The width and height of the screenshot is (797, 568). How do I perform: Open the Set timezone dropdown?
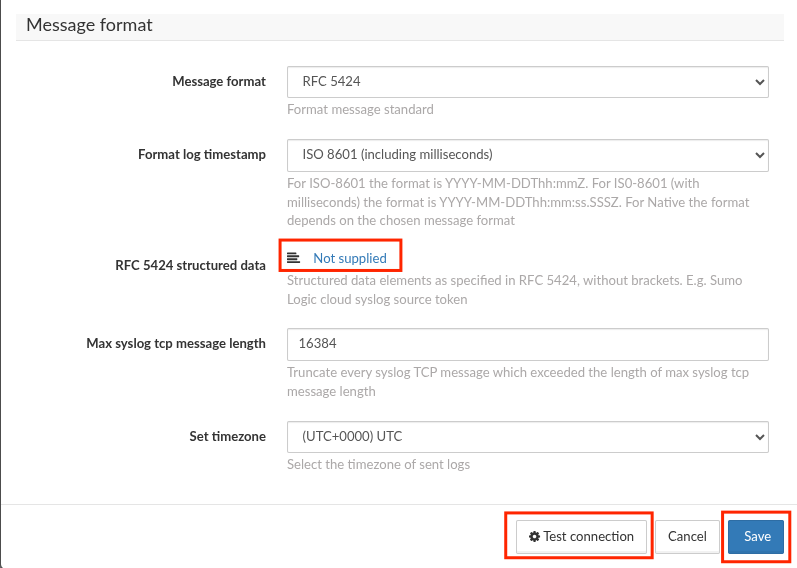528,437
